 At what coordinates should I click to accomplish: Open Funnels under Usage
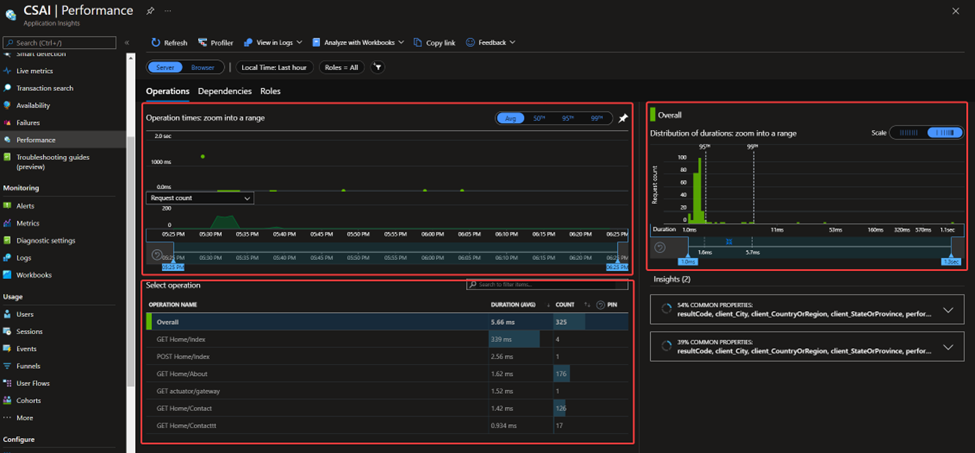click(x=28, y=366)
